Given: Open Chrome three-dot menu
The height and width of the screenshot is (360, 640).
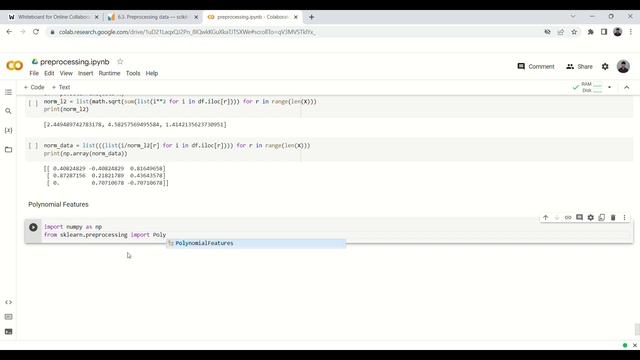Looking at the screenshot, I should (x=631, y=32).
